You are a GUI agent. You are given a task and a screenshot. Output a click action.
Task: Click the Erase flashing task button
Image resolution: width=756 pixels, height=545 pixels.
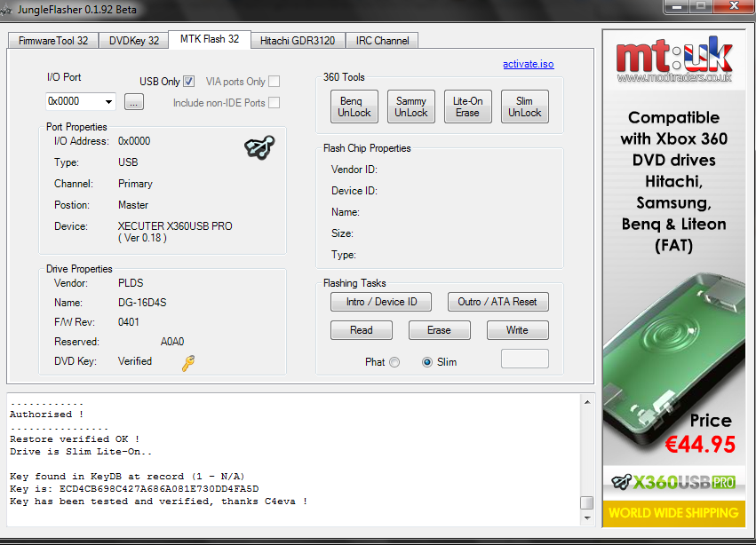click(x=439, y=330)
